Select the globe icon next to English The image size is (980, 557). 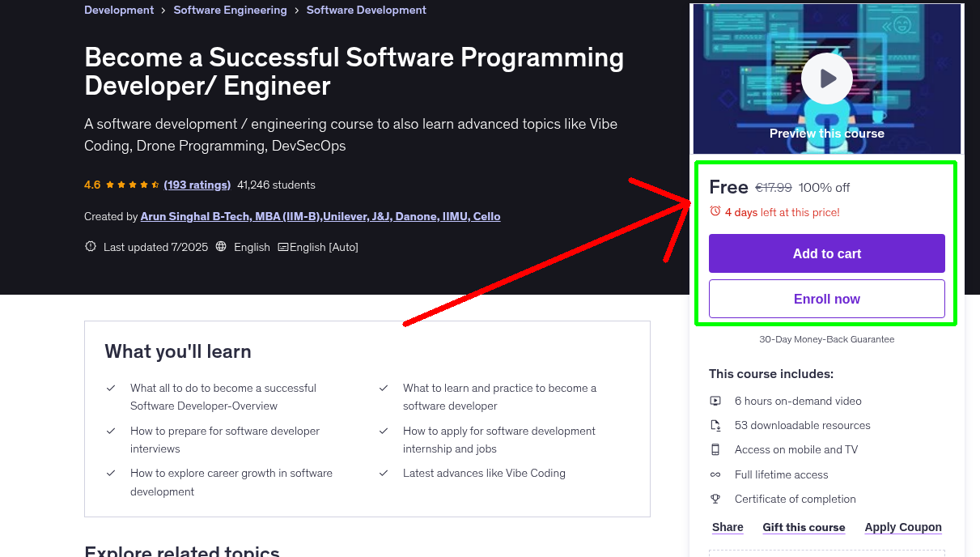click(221, 246)
